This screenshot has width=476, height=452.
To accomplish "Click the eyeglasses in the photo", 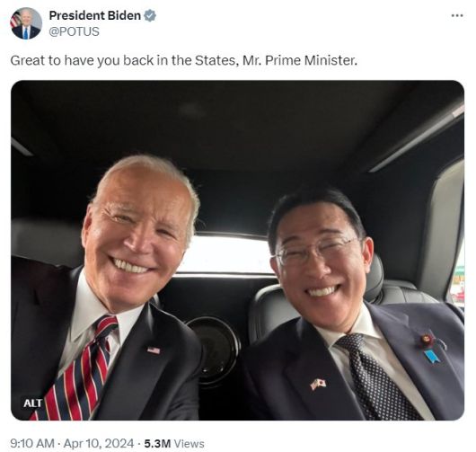I will click(x=316, y=250).
